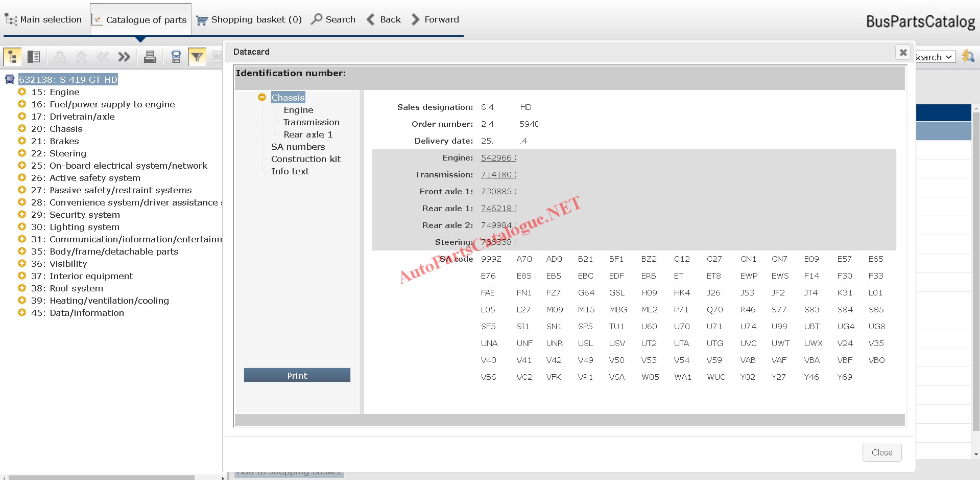The height and width of the screenshot is (480, 980).
Task: Click the horizontal scrollbar under parts tree
Action: [102, 477]
